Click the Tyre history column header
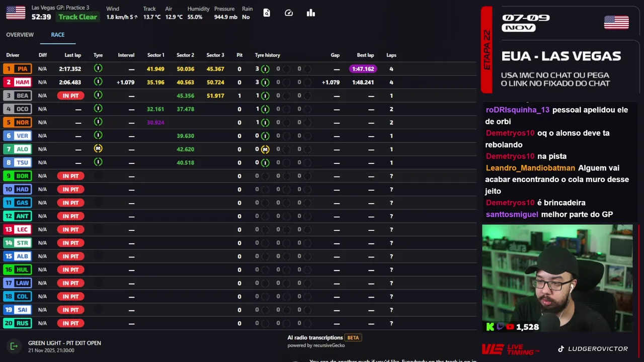Image resolution: width=644 pixels, height=362 pixels. pos(267,55)
